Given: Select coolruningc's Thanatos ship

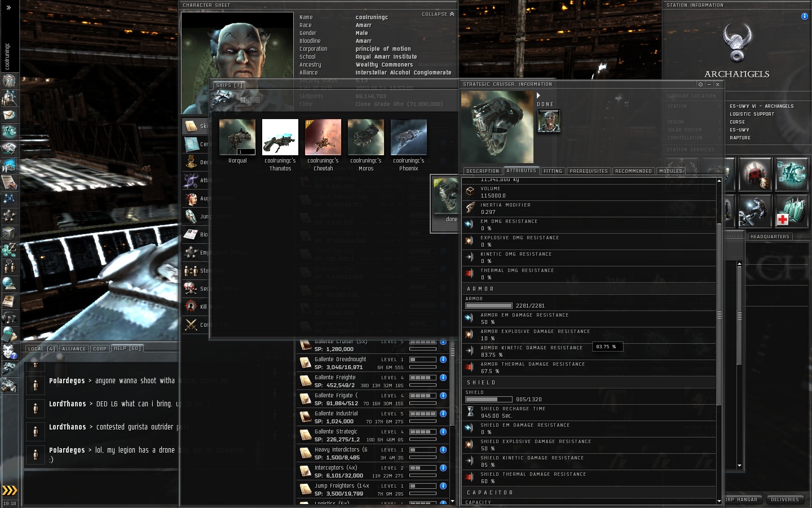Looking at the screenshot, I should click(x=280, y=137).
